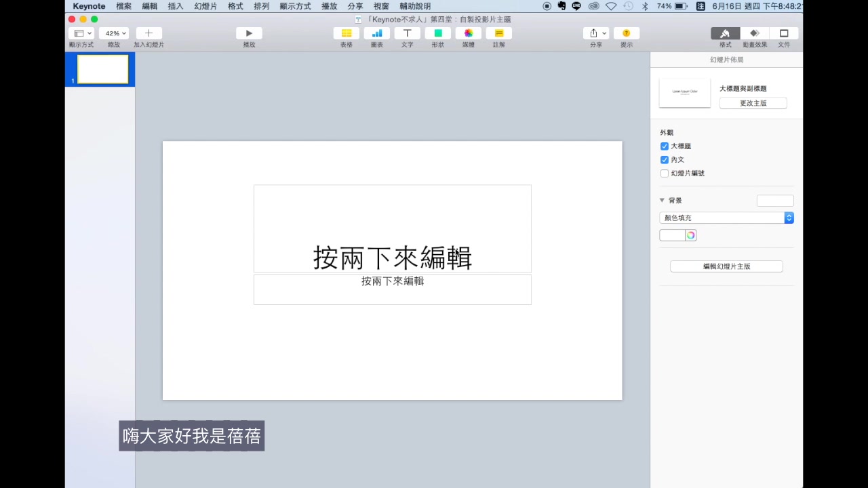
Task: Click the 更改主版 change master button
Action: (753, 103)
